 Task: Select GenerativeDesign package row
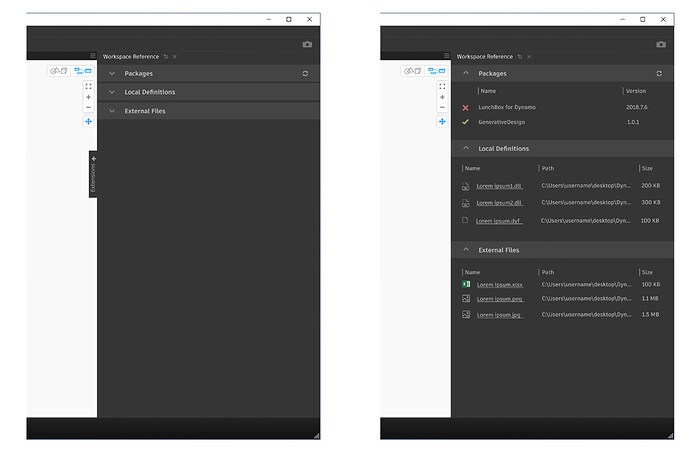[562, 122]
